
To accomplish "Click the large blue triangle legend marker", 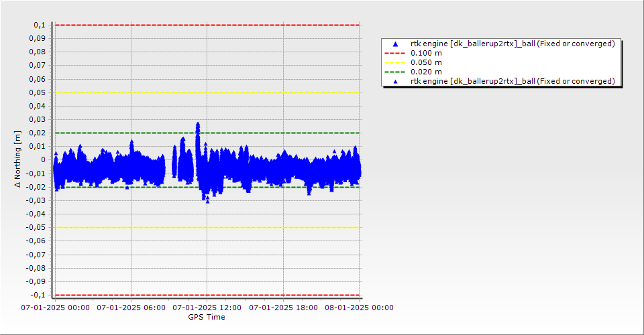I will (x=396, y=44).
